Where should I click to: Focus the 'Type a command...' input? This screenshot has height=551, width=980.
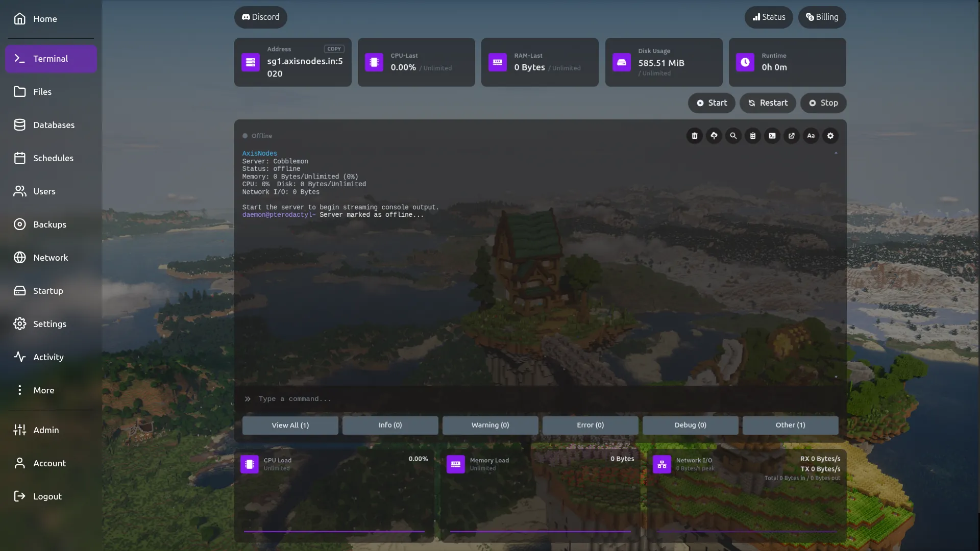[540, 399]
